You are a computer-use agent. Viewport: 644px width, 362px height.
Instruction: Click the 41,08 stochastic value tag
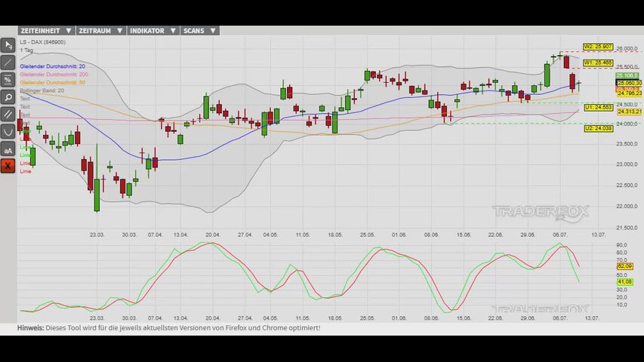tap(624, 282)
